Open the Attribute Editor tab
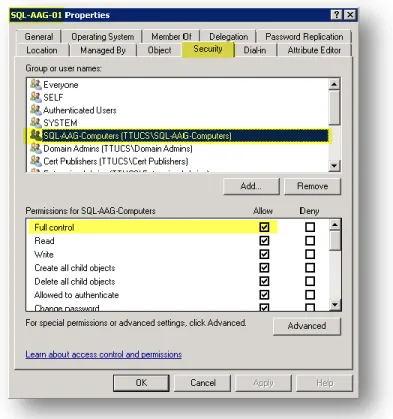This screenshot has width=393, height=419. pyautogui.click(x=314, y=50)
